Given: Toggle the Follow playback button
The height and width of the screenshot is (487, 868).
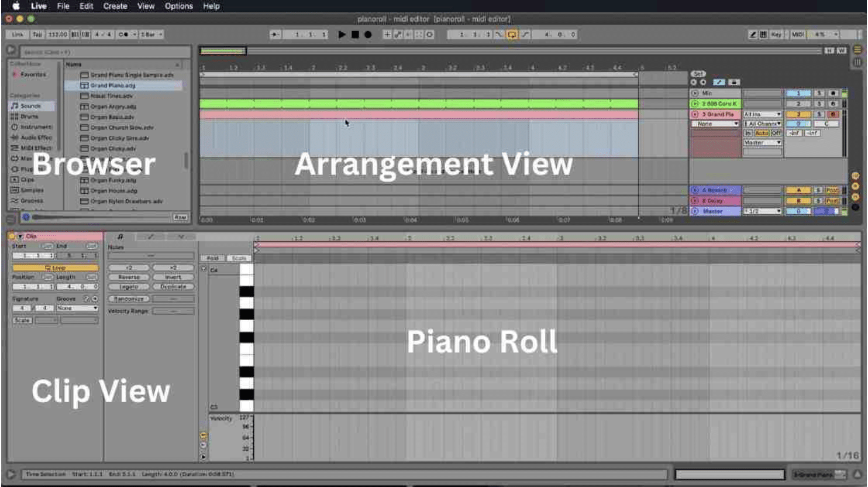Looking at the screenshot, I should (275, 35).
